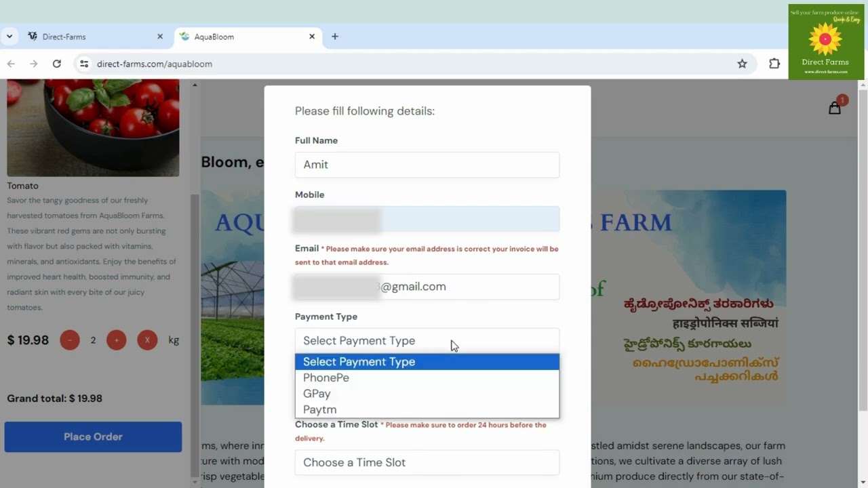Switch to the AquaBloom tab
The height and width of the screenshot is (488, 868).
[x=248, y=37]
